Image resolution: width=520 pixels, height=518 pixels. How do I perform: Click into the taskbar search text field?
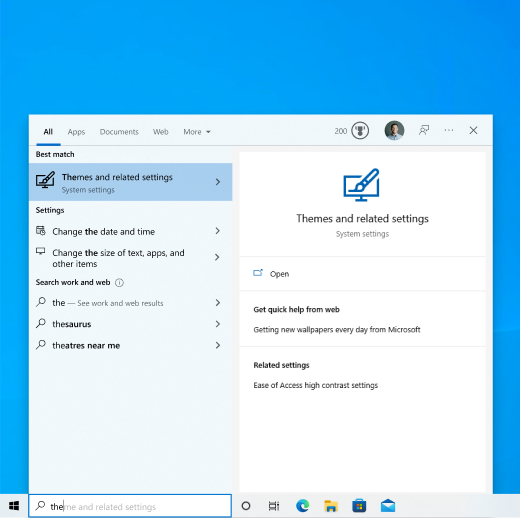click(130, 506)
